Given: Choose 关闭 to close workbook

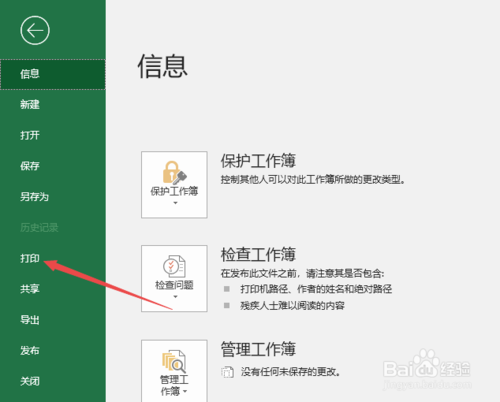Looking at the screenshot, I should tap(30, 381).
